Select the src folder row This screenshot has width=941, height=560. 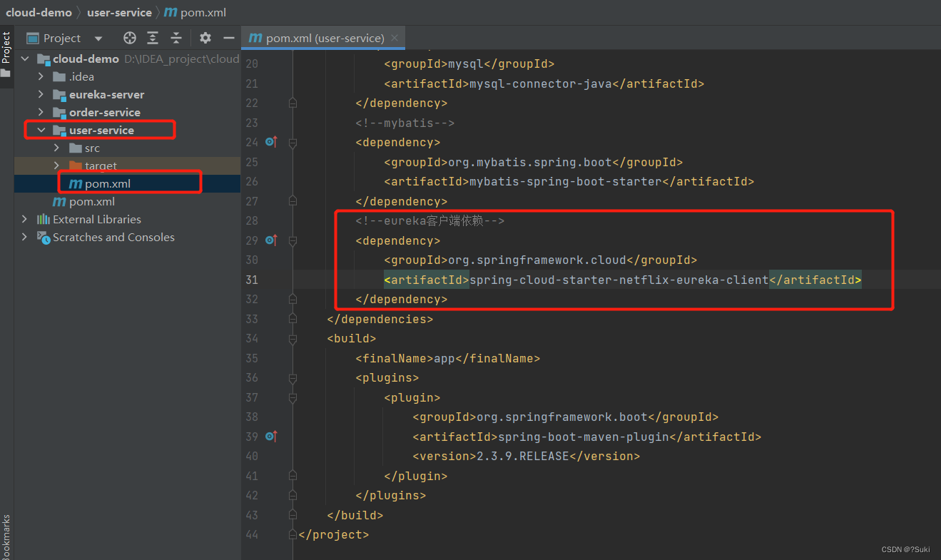[128, 148]
